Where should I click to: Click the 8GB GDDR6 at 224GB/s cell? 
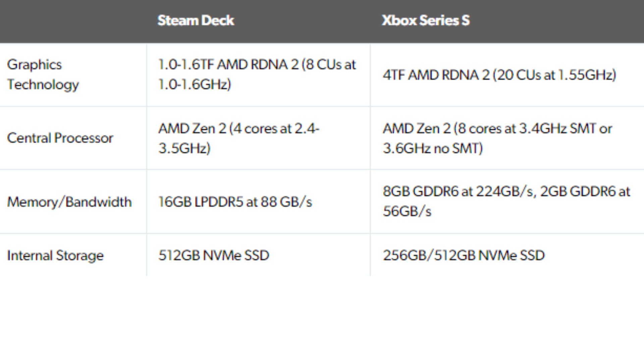[x=506, y=201]
